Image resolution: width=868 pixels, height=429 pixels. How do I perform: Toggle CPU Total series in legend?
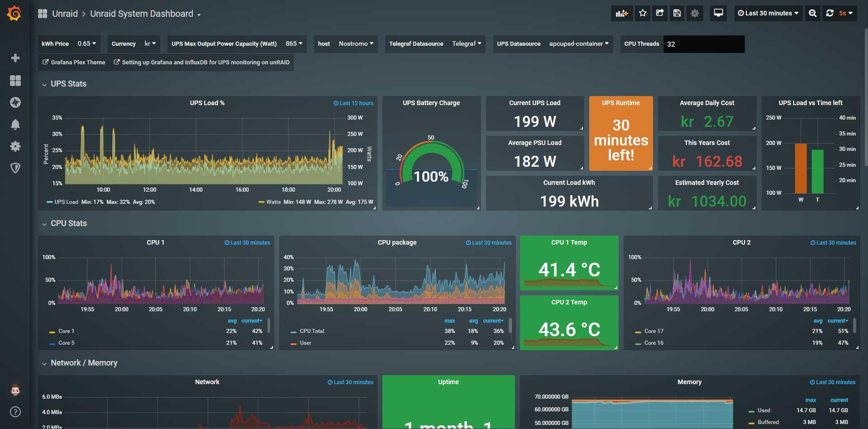pyautogui.click(x=312, y=331)
